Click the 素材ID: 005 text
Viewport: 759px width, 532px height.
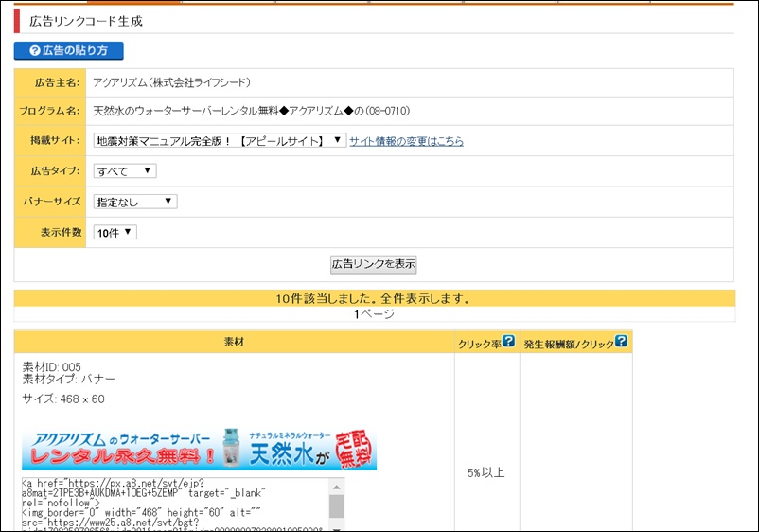[52, 367]
